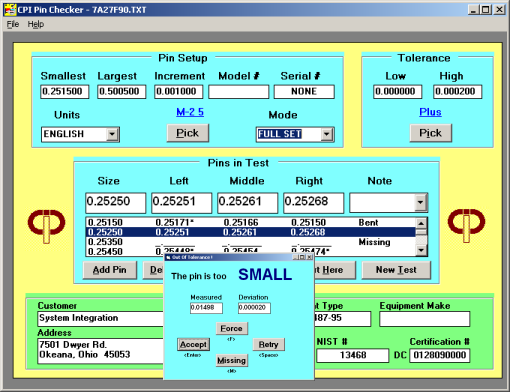The width and height of the screenshot is (510, 392).
Task: Edit the NIST # field 13468
Action: [x=353, y=355]
